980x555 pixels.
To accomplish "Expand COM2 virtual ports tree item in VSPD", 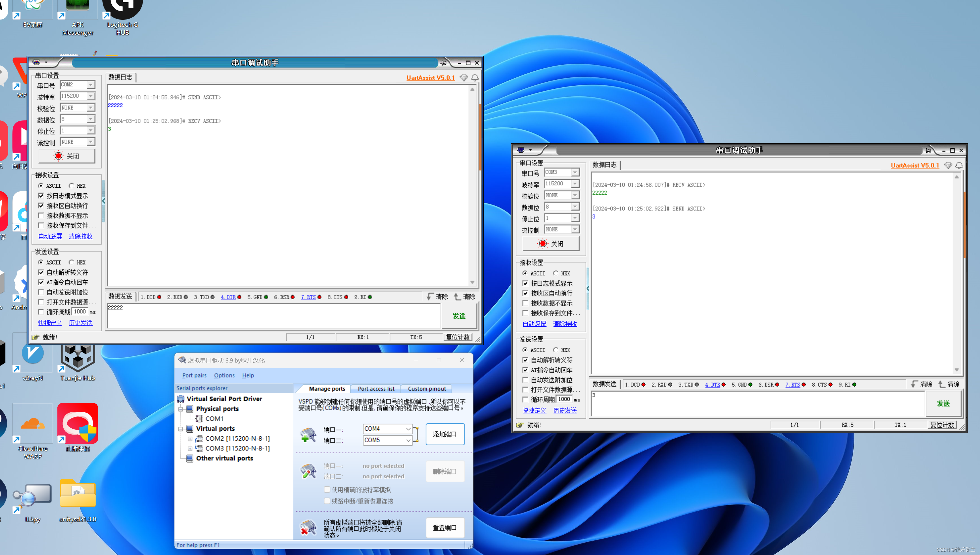I will [x=189, y=438].
